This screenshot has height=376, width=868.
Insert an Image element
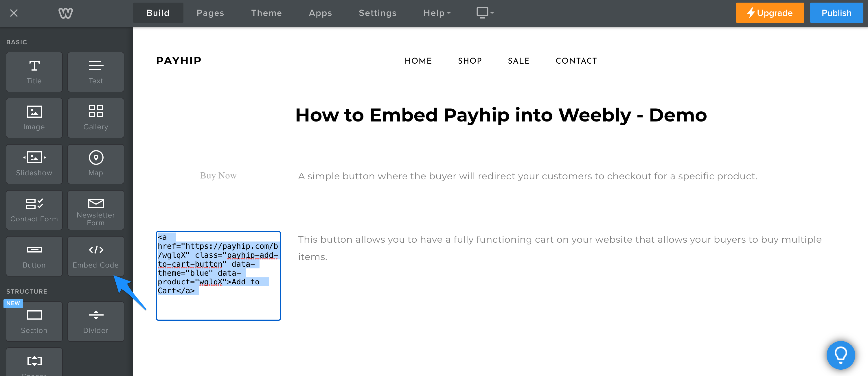[x=34, y=118]
